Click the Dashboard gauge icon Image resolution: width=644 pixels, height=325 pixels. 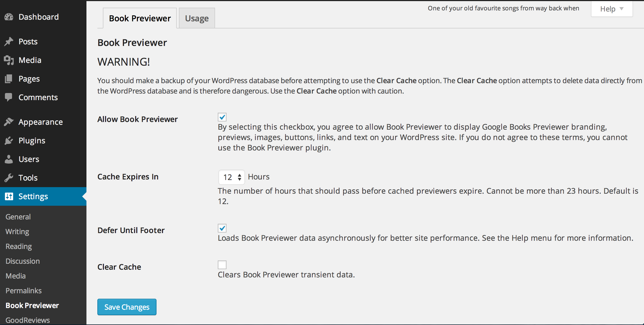click(9, 17)
